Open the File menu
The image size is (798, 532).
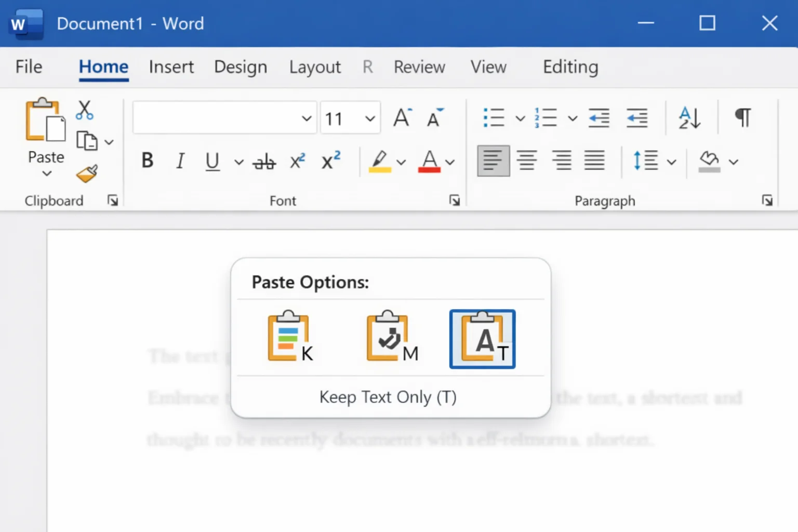click(29, 67)
